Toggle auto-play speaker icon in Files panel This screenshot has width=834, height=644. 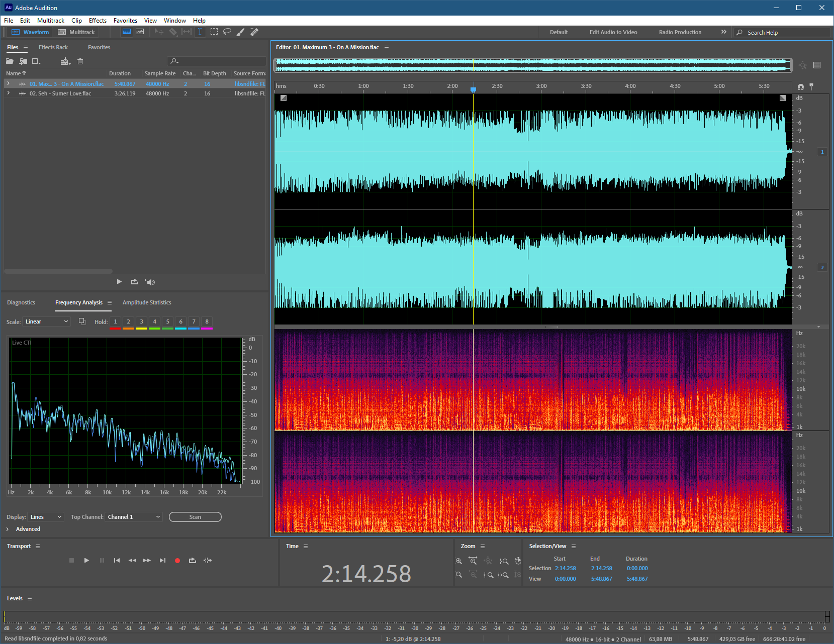[x=150, y=282]
